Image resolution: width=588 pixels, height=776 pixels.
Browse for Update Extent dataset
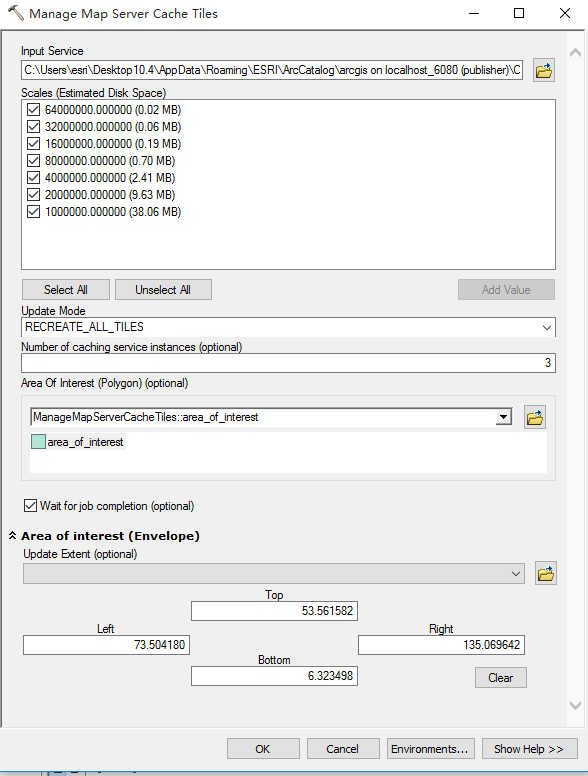pos(545,574)
